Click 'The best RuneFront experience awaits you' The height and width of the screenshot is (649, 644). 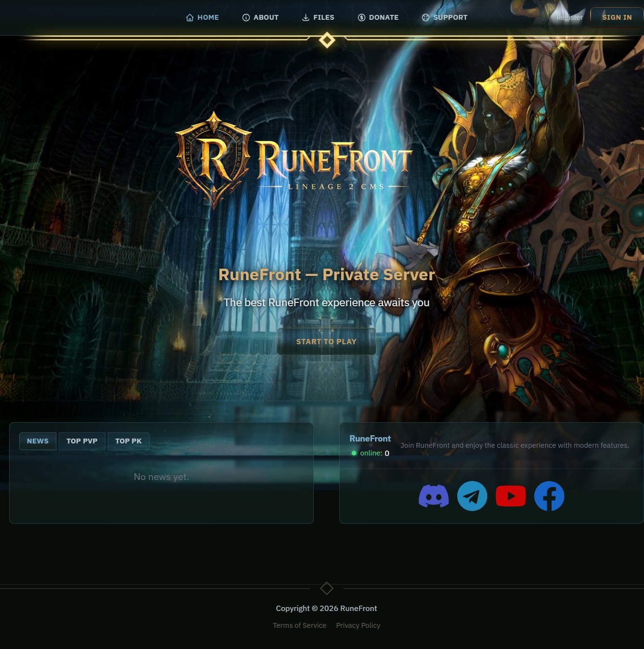(326, 302)
